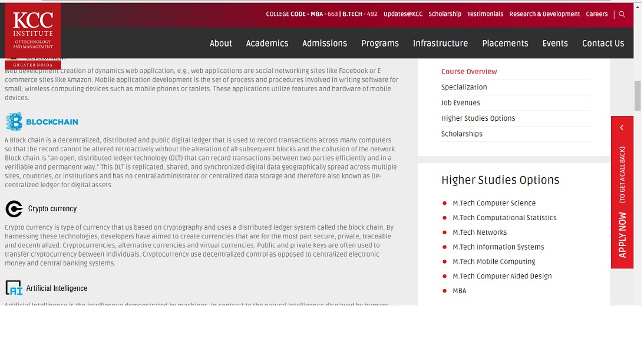This screenshot has width=644, height=362.
Task: Open the Events menu
Action: pyautogui.click(x=555, y=44)
